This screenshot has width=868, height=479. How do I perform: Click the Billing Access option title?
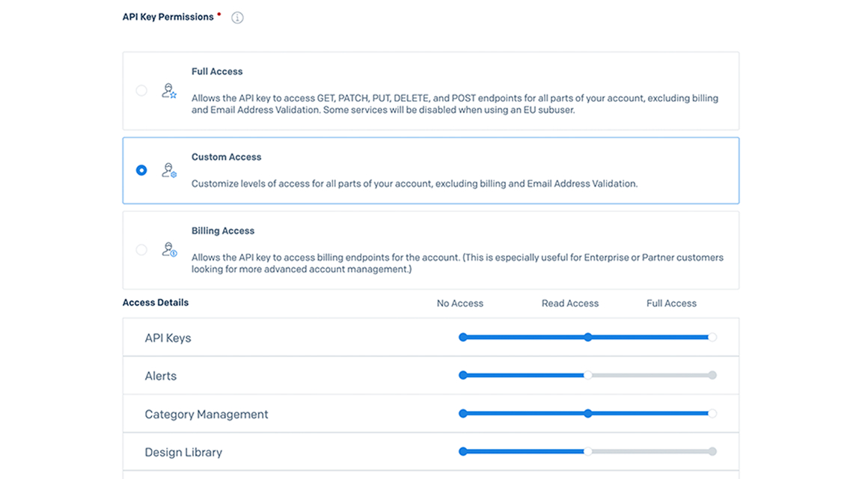click(x=223, y=231)
